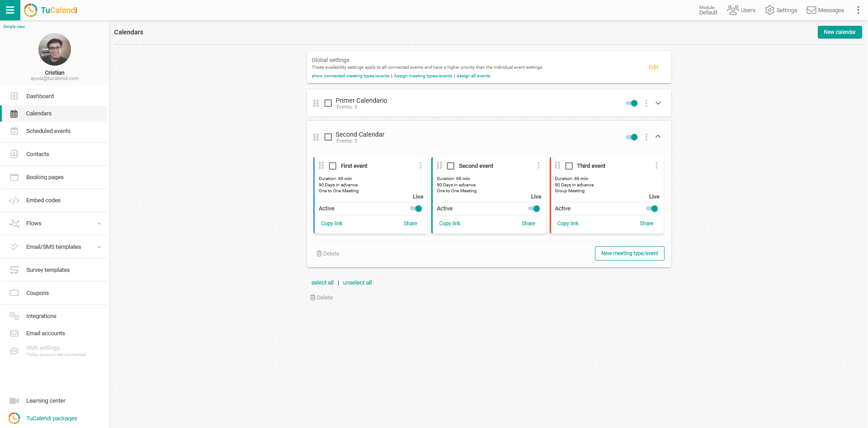Image resolution: width=868 pixels, height=428 pixels.
Task: Click Assign meeting types/events link
Action: [x=423, y=76]
